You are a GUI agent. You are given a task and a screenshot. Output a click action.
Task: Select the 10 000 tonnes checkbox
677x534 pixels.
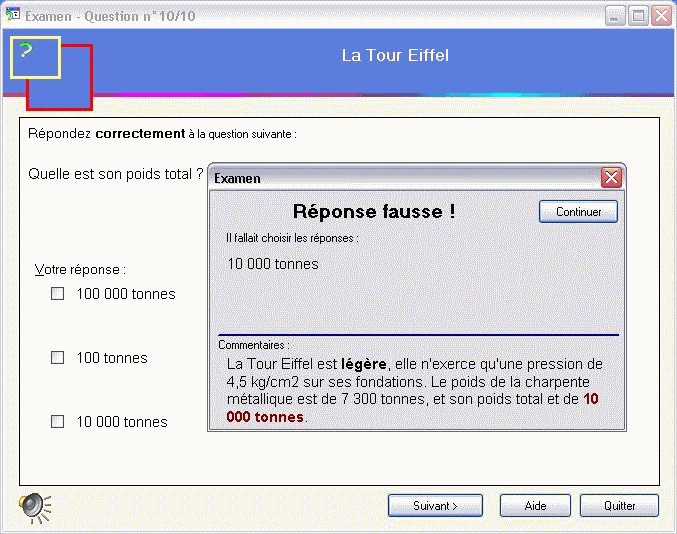tap(57, 422)
